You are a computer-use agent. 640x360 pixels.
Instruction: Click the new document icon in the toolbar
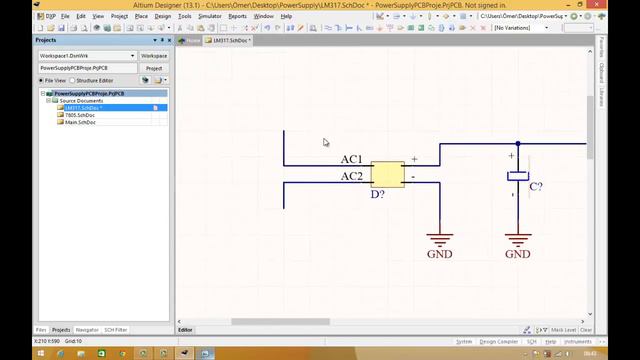tap(40, 28)
